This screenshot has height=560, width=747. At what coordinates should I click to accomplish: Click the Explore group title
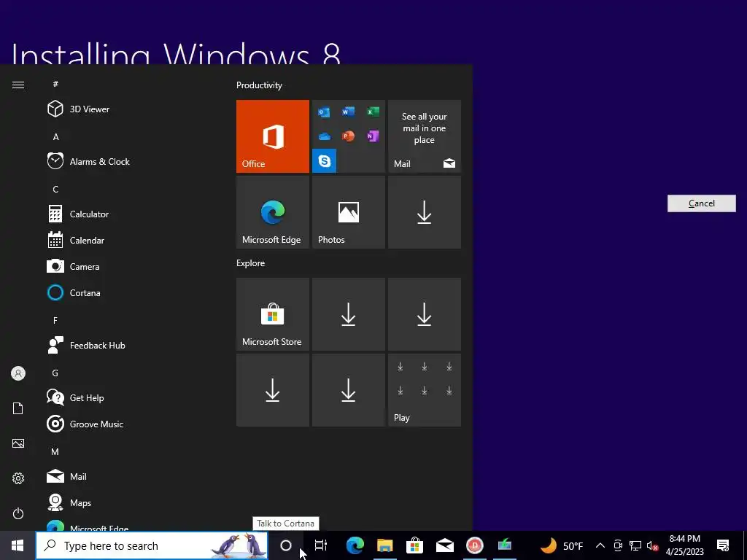click(251, 263)
